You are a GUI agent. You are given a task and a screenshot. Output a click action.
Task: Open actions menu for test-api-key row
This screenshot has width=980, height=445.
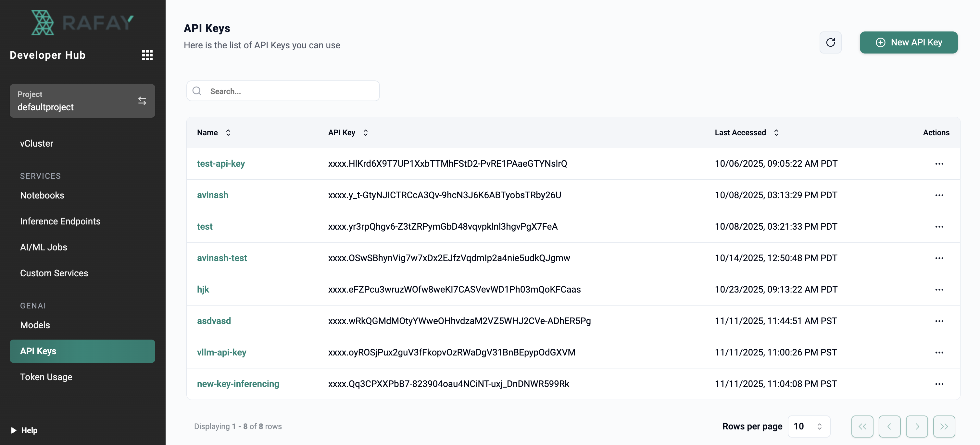click(x=939, y=164)
